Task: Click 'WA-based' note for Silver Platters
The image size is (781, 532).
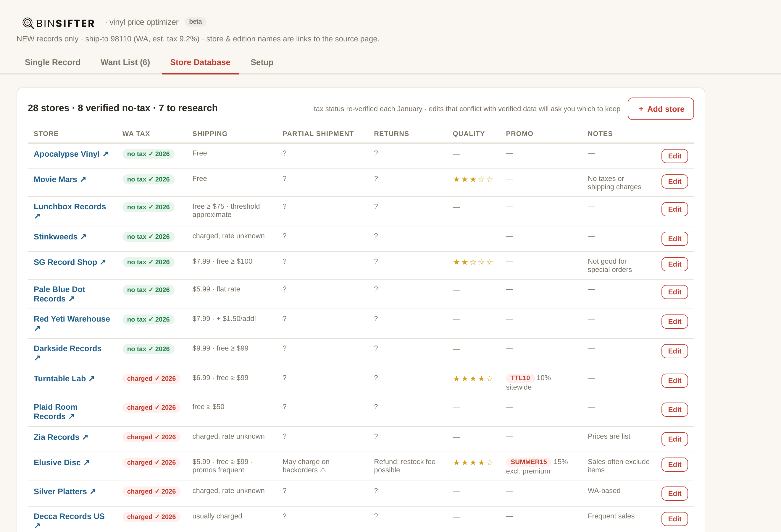Action: click(x=604, y=491)
